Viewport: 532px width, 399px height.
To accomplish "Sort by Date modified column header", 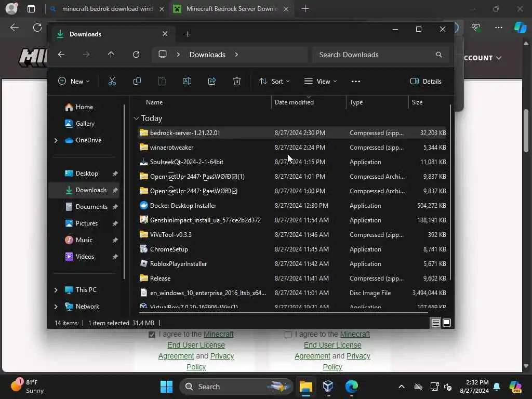I will pos(294,102).
